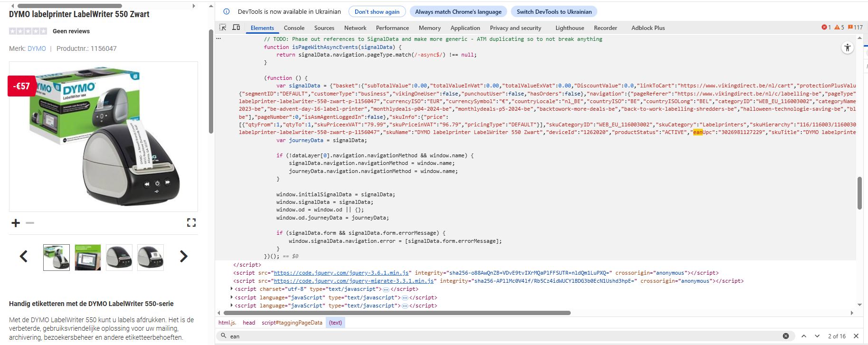Click the floating accessibility icon in Elements panel
Viewport: 868px width, 345px height.
coord(848,48)
